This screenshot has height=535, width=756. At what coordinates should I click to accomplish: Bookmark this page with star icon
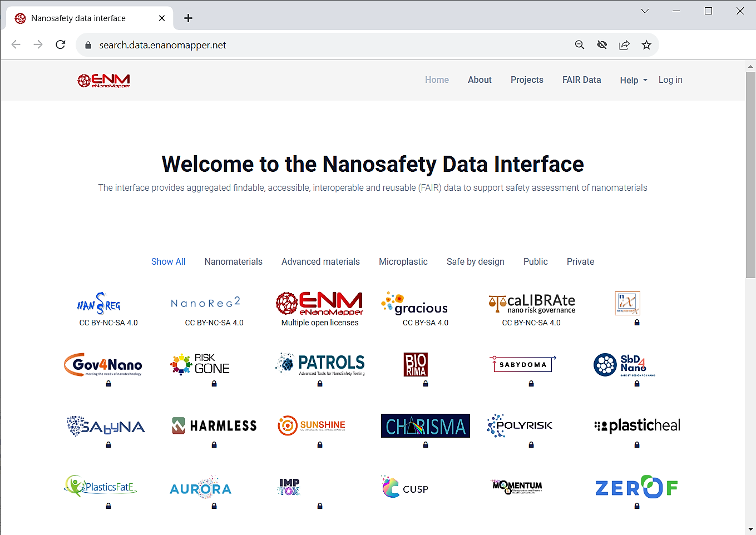(x=646, y=45)
